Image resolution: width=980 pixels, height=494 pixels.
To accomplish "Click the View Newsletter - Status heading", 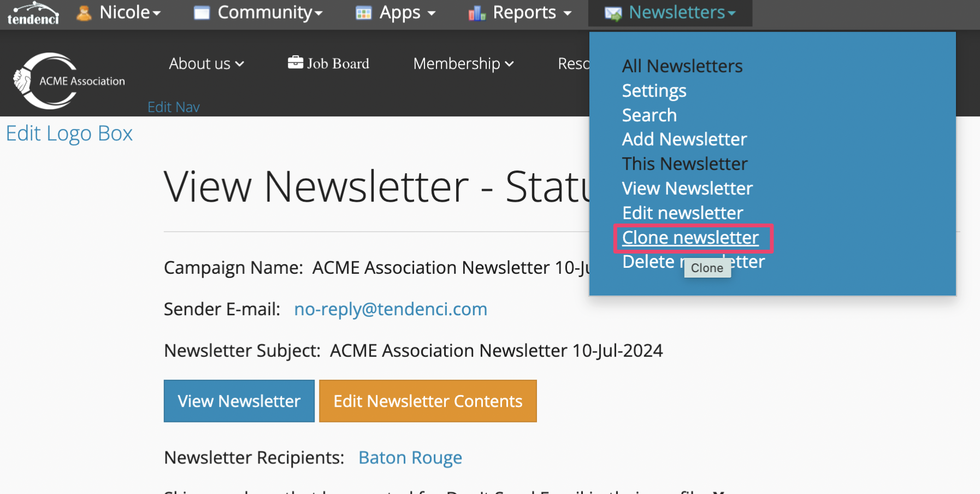I will tap(377, 187).
